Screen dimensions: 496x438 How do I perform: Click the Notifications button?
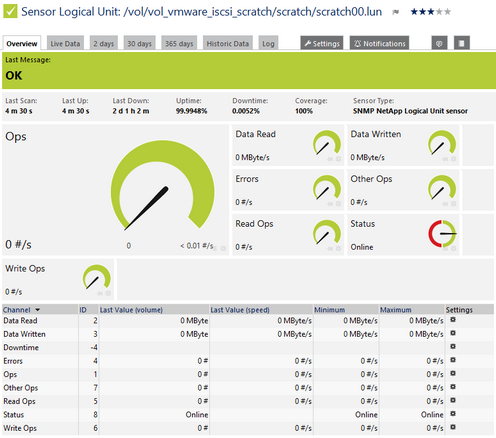coord(379,43)
